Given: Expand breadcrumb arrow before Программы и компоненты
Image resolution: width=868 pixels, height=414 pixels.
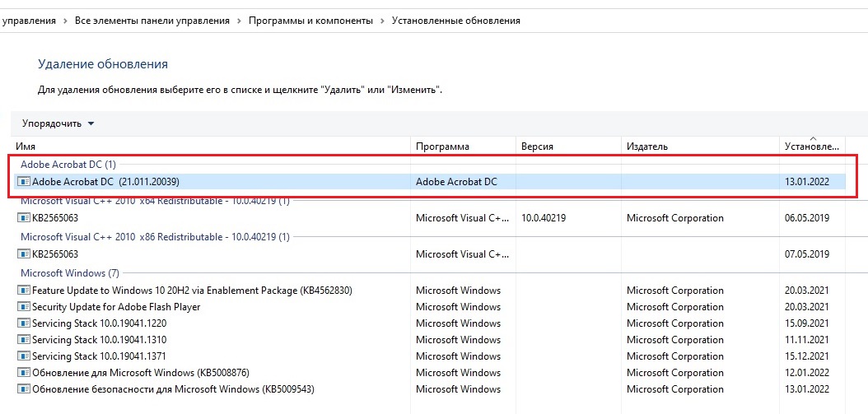Looking at the screenshot, I should [x=239, y=21].
